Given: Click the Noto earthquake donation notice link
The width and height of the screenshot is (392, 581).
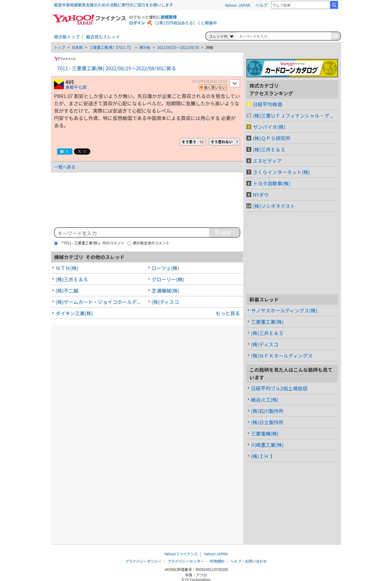Looking at the screenshot, I should pyautogui.click(x=113, y=5).
